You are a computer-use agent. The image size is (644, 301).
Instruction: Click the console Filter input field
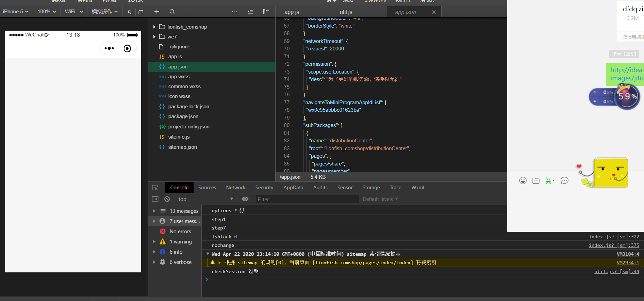[x=307, y=199]
